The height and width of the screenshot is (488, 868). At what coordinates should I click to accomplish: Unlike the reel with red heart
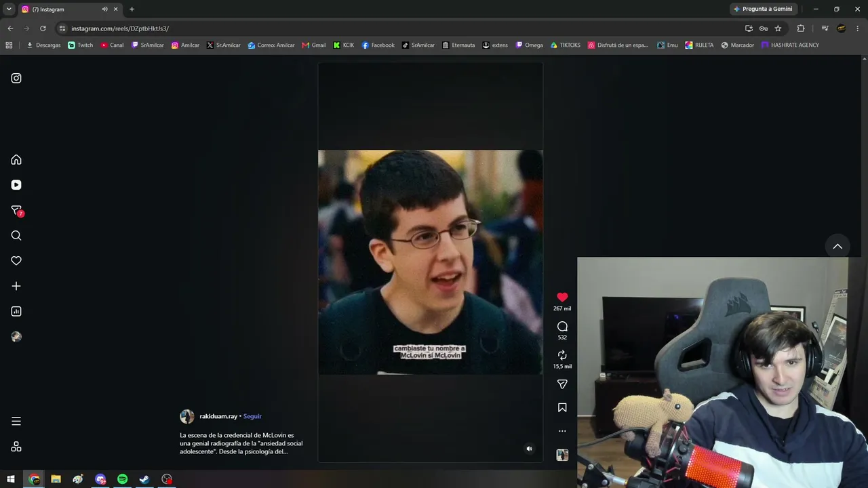tap(562, 297)
